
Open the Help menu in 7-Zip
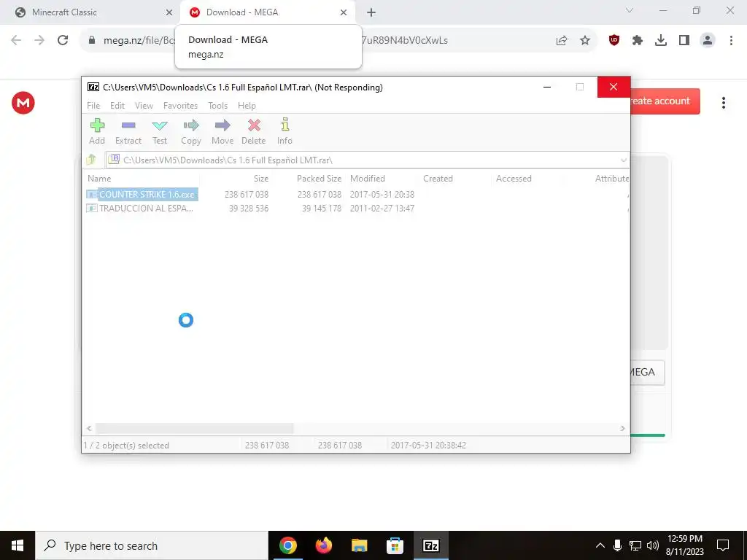(x=247, y=106)
